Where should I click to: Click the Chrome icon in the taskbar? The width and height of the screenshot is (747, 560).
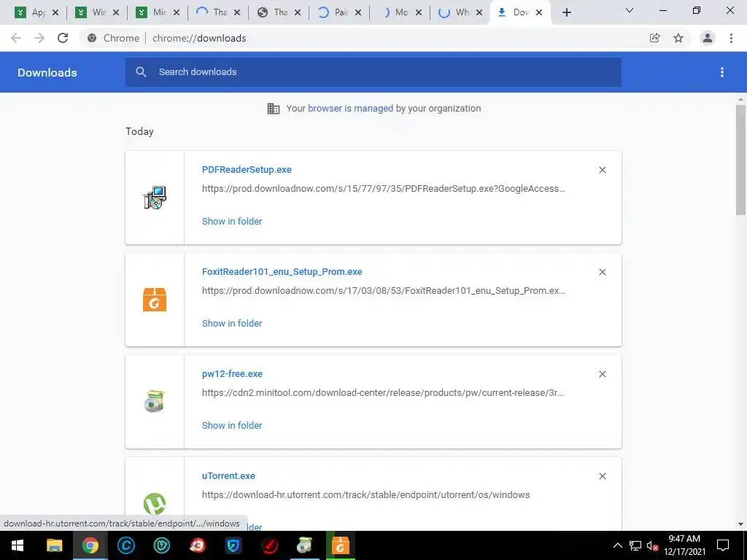pyautogui.click(x=90, y=545)
